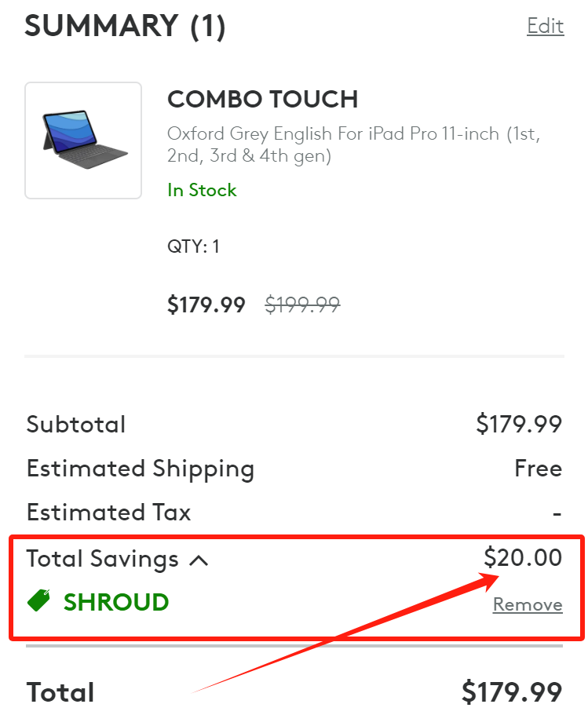
Task: Click the Edit link in the summary
Action: click(x=545, y=26)
